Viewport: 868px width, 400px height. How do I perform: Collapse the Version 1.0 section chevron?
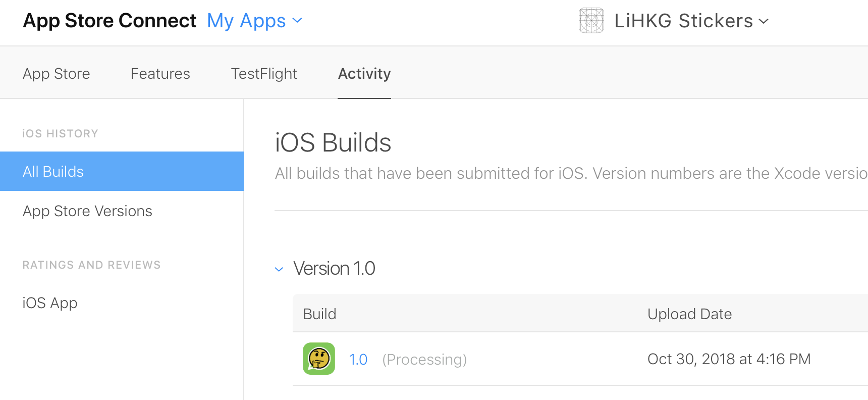[279, 269]
